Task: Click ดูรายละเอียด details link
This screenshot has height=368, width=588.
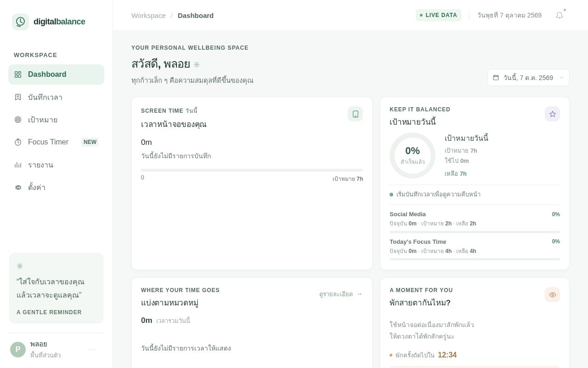Action: (x=341, y=294)
